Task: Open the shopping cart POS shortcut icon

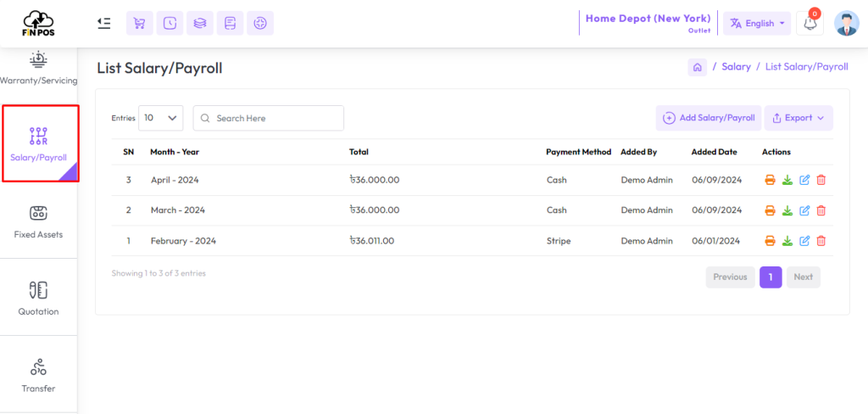Action: 140,23
